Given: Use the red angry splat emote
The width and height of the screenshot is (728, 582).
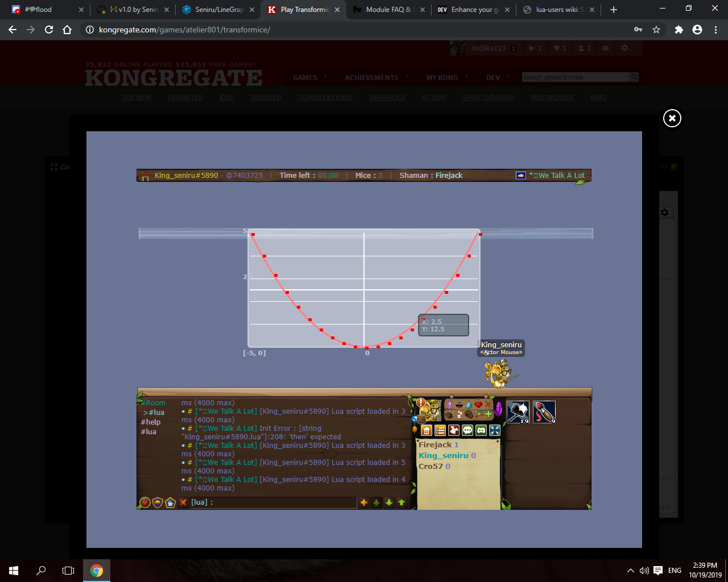Looking at the screenshot, I should (488, 405).
